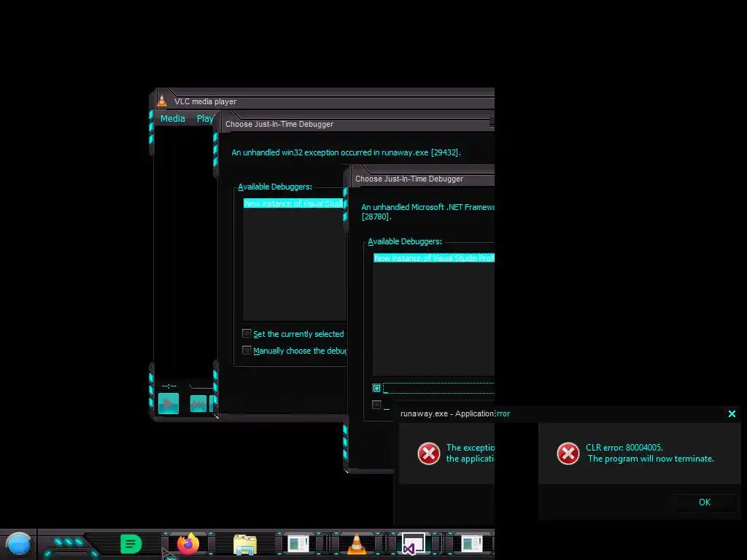Screen dimensions: 747x560
Task: Click the front 'Choose Just-In-Time Debugger' title bar
Action: pos(423,179)
